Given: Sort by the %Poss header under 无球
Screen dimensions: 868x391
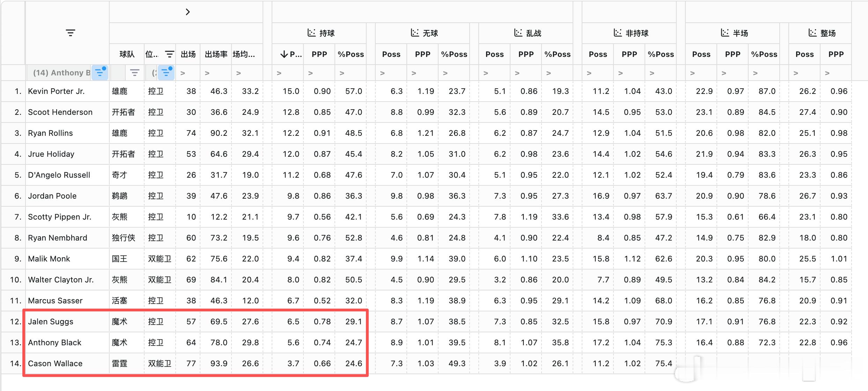Looking at the screenshot, I should (454, 54).
